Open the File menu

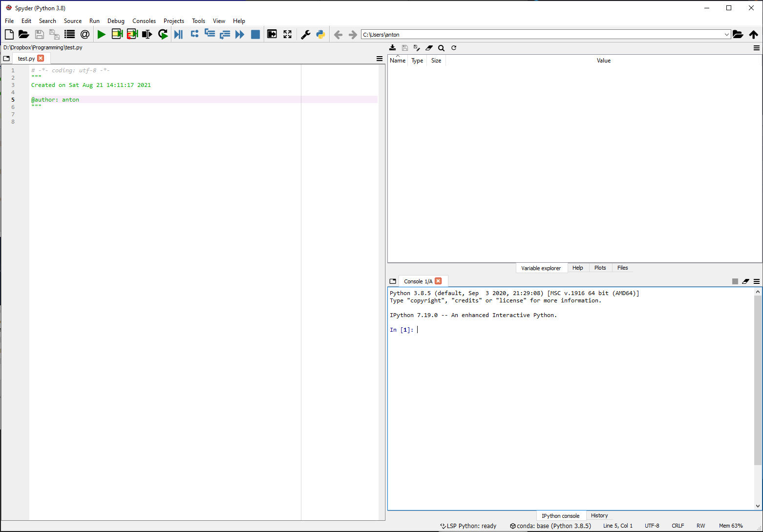(x=9, y=21)
